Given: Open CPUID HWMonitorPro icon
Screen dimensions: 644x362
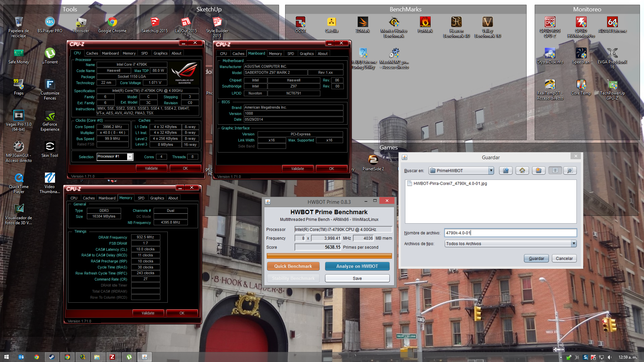Looking at the screenshot, I should (x=581, y=27).
